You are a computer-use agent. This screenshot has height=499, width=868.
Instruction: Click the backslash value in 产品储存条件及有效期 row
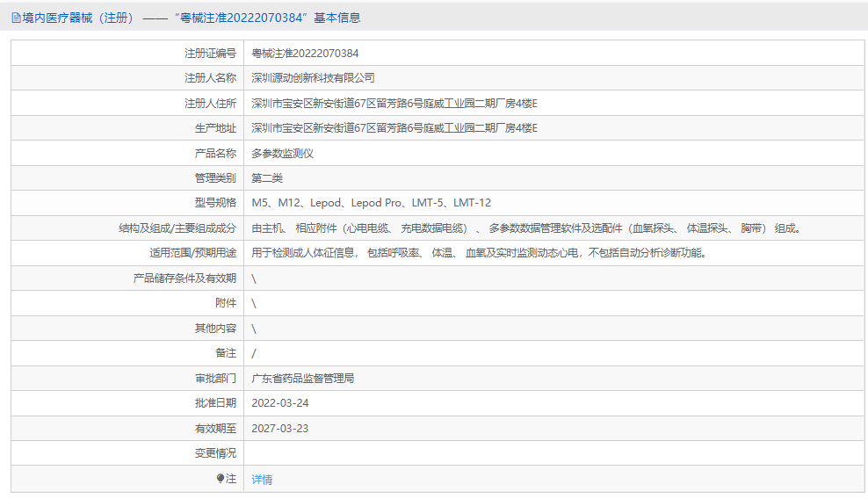(254, 278)
